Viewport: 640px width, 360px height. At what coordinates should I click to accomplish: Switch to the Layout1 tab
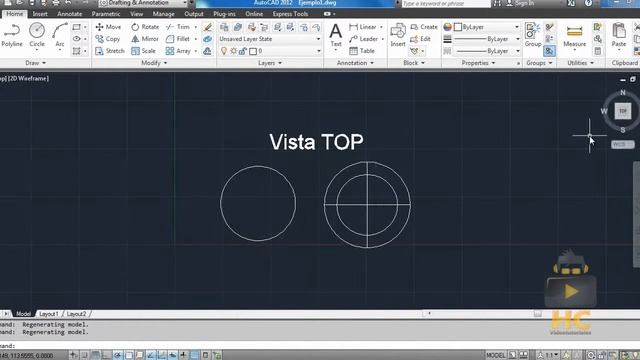click(49, 314)
